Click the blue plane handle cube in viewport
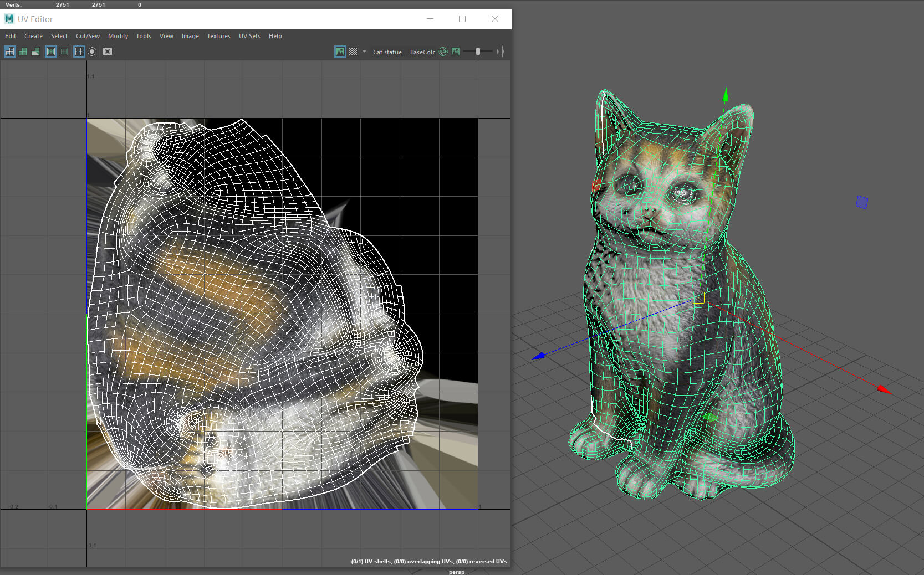Viewport: 924px width, 575px height. 861,202
